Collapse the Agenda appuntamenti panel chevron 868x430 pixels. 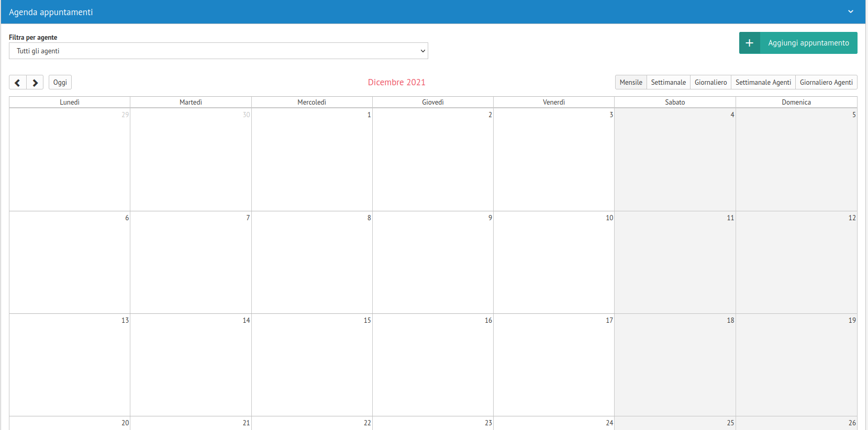pyautogui.click(x=851, y=12)
